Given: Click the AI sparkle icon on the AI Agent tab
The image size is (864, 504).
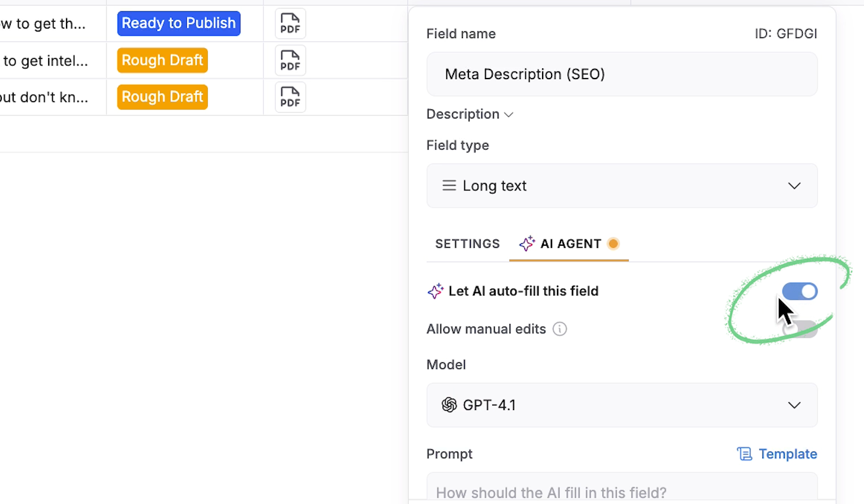Looking at the screenshot, I should click(526, 243).
